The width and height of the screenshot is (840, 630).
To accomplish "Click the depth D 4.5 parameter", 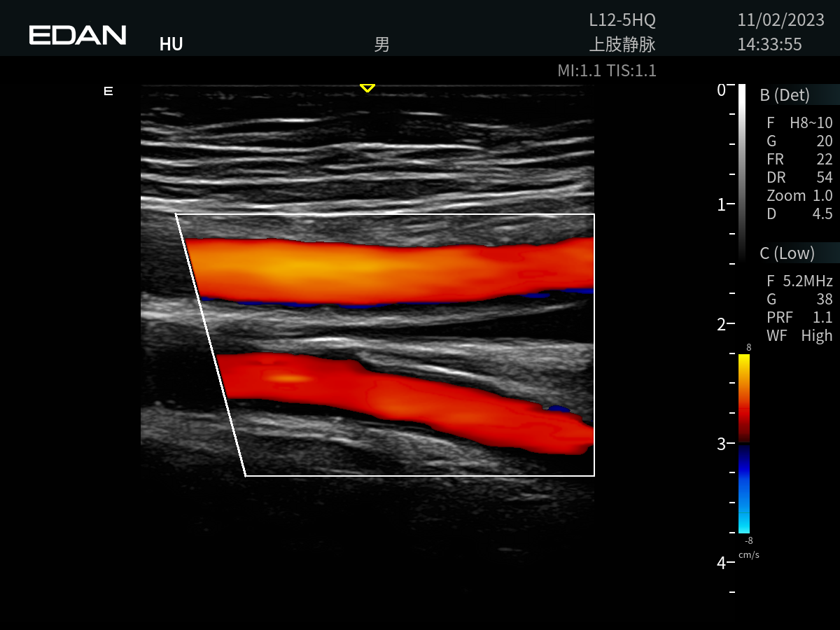I will (x=799, y=214).
